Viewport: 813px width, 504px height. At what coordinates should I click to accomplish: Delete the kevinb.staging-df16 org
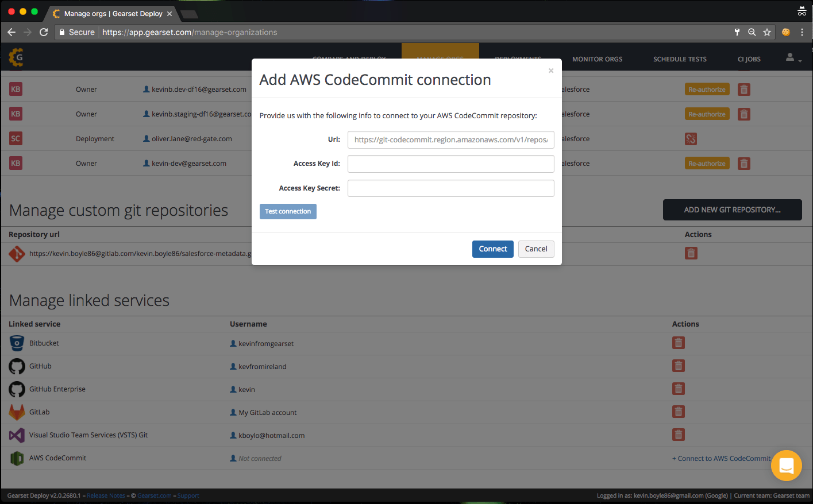click(x=744, y=114)
